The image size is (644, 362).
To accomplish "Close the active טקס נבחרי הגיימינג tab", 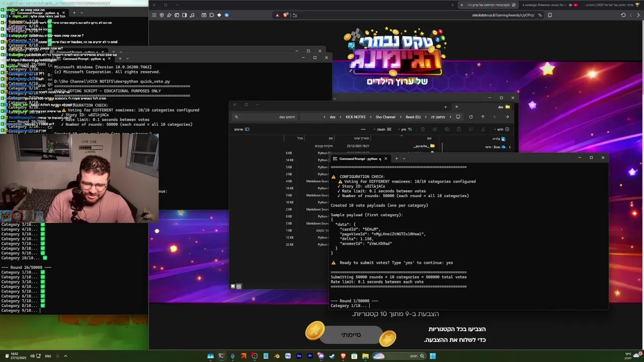I will (x=461, y=5).
